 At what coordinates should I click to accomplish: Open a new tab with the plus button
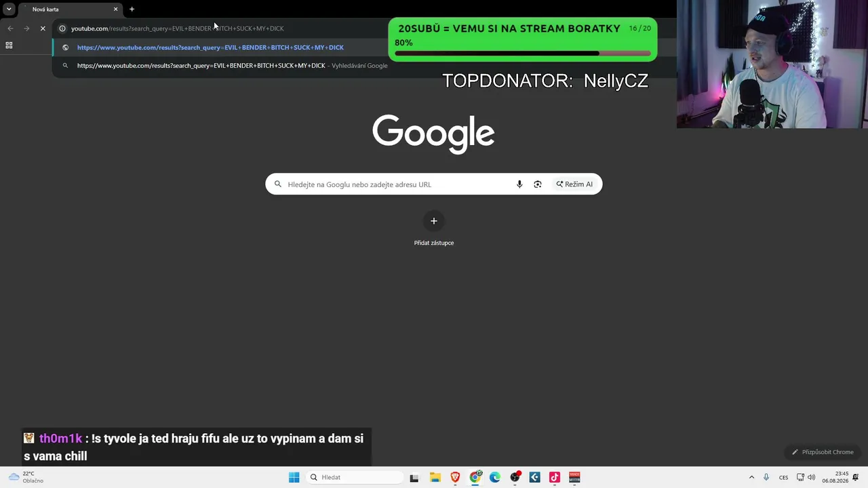(x=132, y=9)
